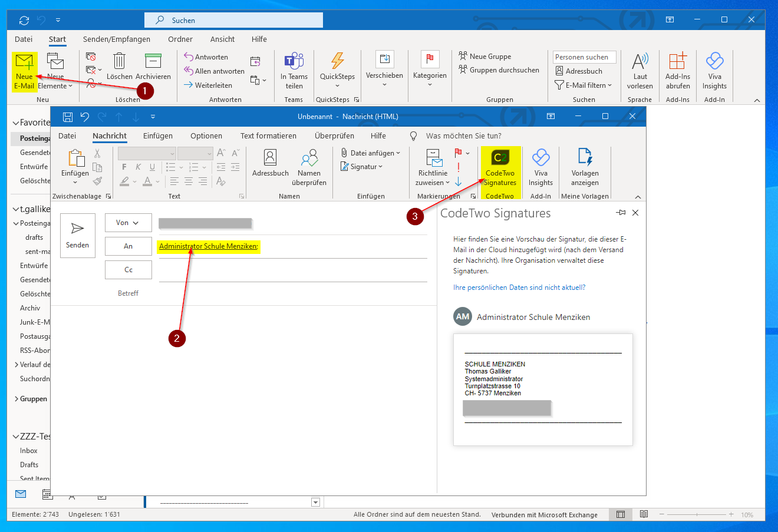Image resolution: width=778 pixels, height=532 pixels.
Task: Click the CodeTwo Signatures ribbon icon
Action: [x=500, y=157]
